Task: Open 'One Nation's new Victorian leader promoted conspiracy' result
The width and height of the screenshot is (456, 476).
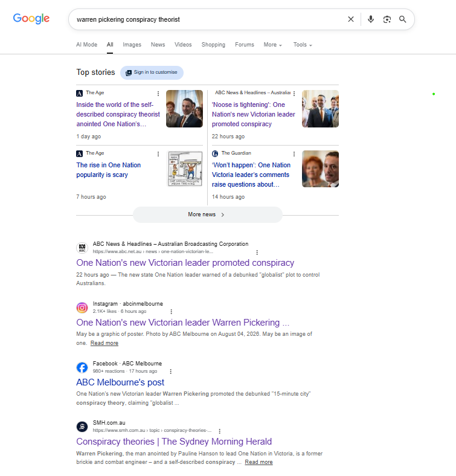Action: pyautogui.click(x=185, y=263)
